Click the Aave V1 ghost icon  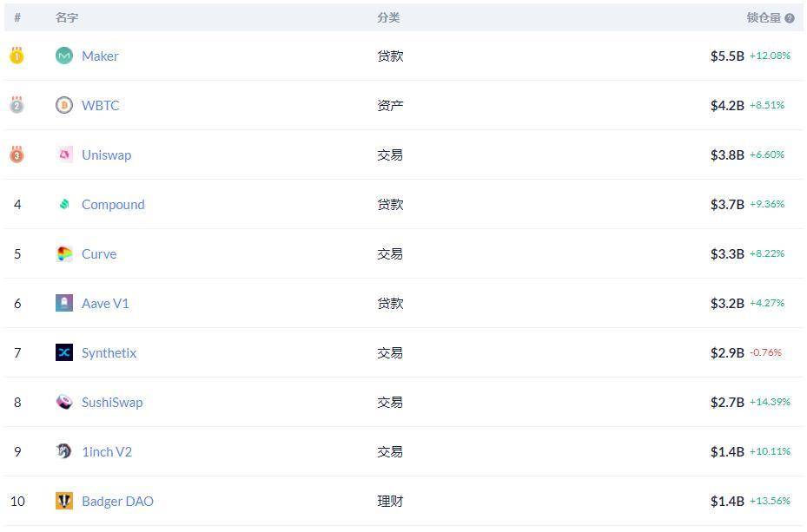pyautogui.click(x=64, y=303)
